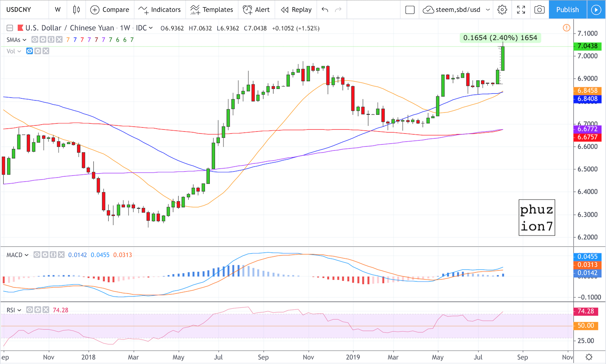Open the Indicators dialog
This screenshot has height=364, width=606.
click(x=160, y=10)
